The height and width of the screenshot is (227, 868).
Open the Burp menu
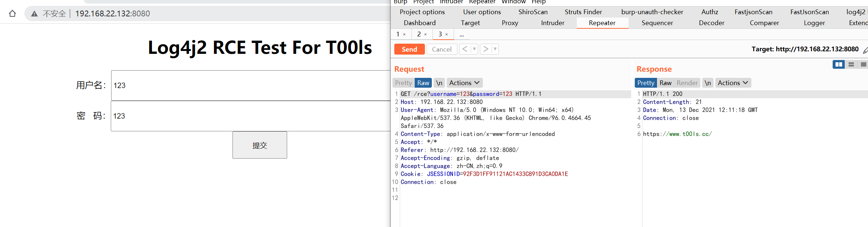click(400, 2)
